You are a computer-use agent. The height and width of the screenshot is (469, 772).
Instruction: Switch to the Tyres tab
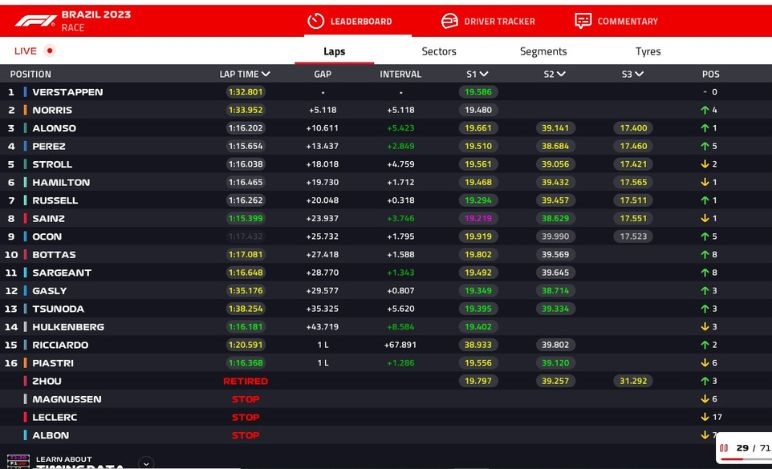coord(647,51)
